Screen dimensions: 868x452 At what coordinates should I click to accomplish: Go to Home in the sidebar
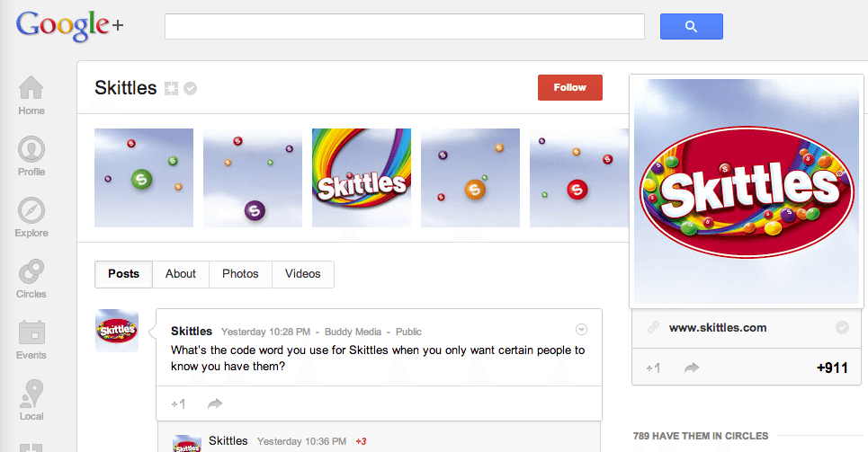(x=31, y=96)
